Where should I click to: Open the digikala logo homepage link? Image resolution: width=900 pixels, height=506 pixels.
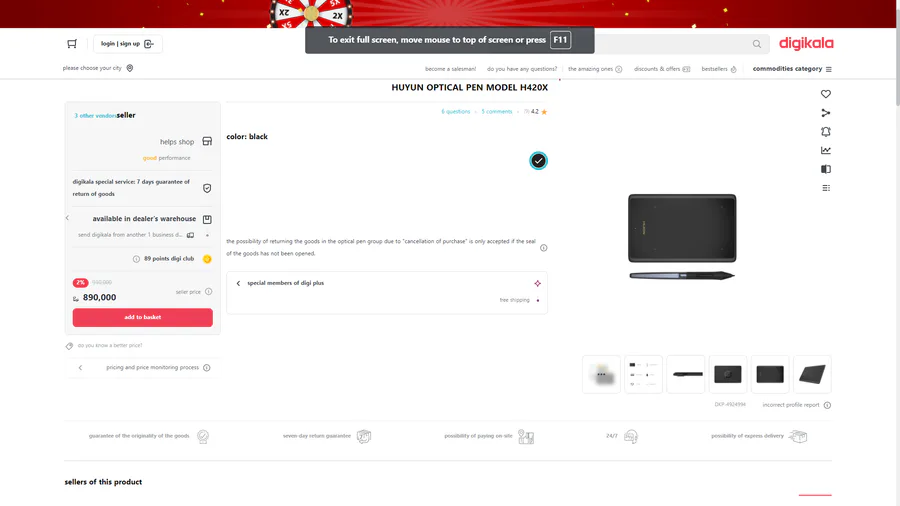[806, 43]
